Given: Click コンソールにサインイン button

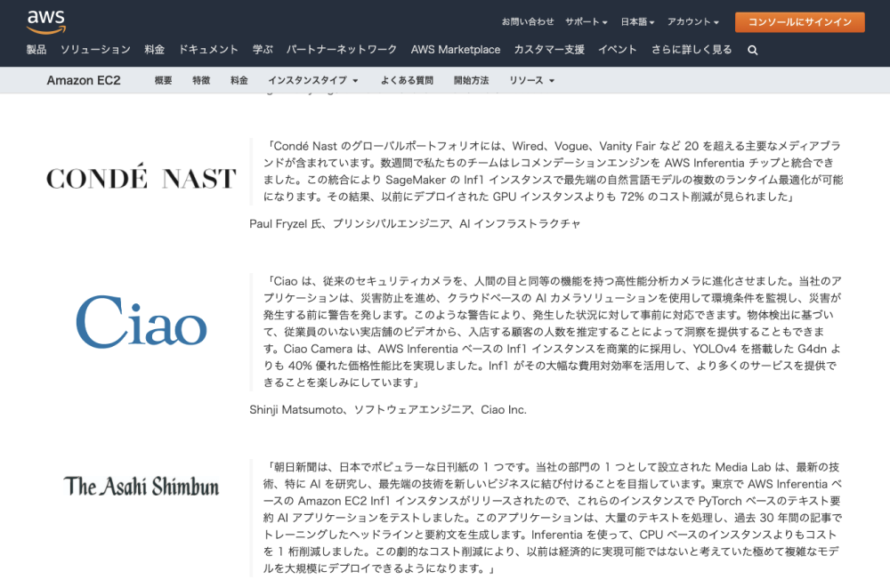Looking at the screenshot, I should (800, 22).
